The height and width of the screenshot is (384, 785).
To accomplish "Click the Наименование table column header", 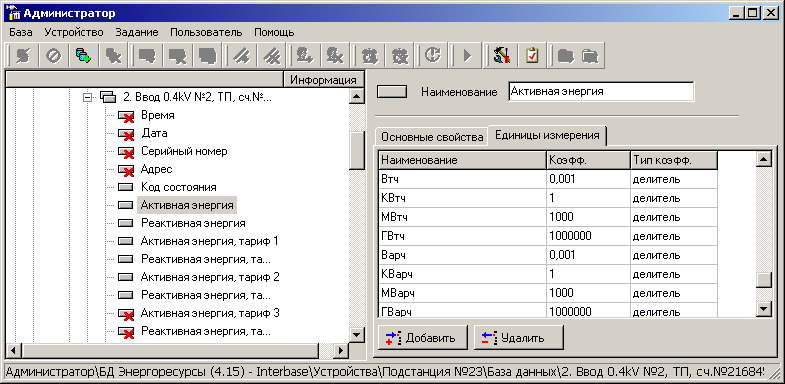I will pyautogui.click(x=462, y=160).
